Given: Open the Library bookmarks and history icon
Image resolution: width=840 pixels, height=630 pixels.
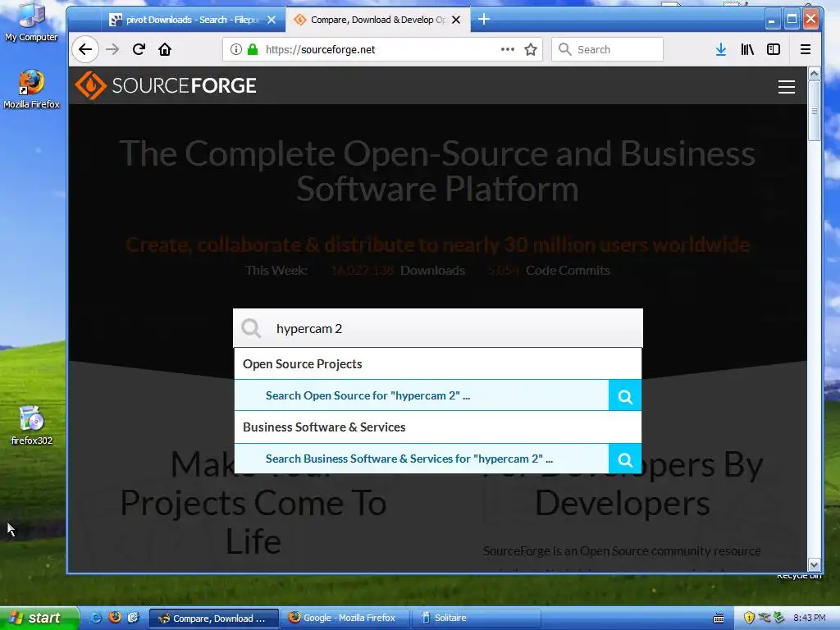Looking at the screenshot, I should pos(747,49).
